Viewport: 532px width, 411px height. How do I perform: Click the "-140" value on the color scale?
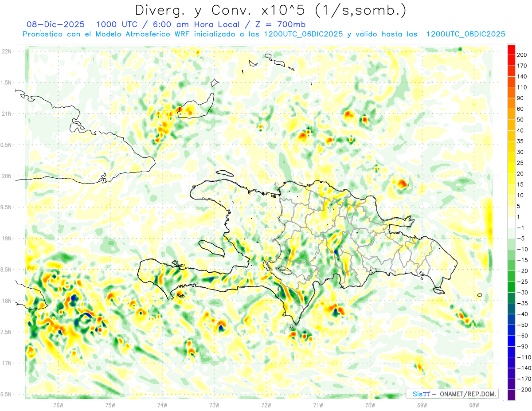(525, 368)
